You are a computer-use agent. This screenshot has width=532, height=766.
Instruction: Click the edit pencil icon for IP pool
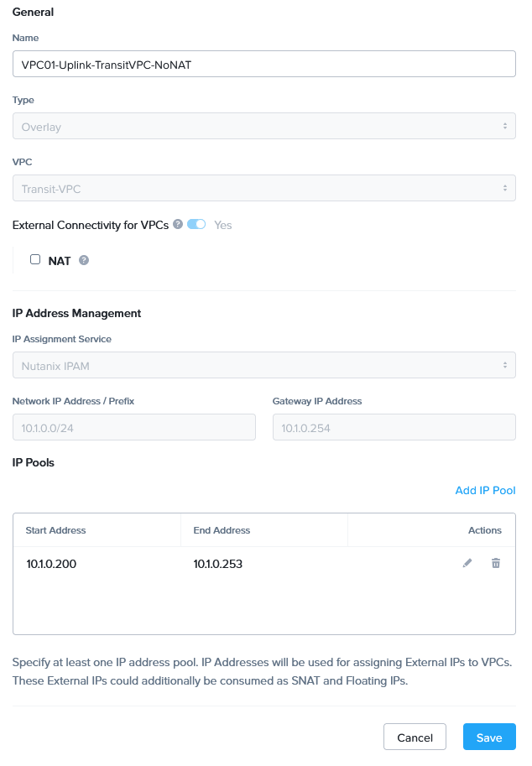pos(467,563)
